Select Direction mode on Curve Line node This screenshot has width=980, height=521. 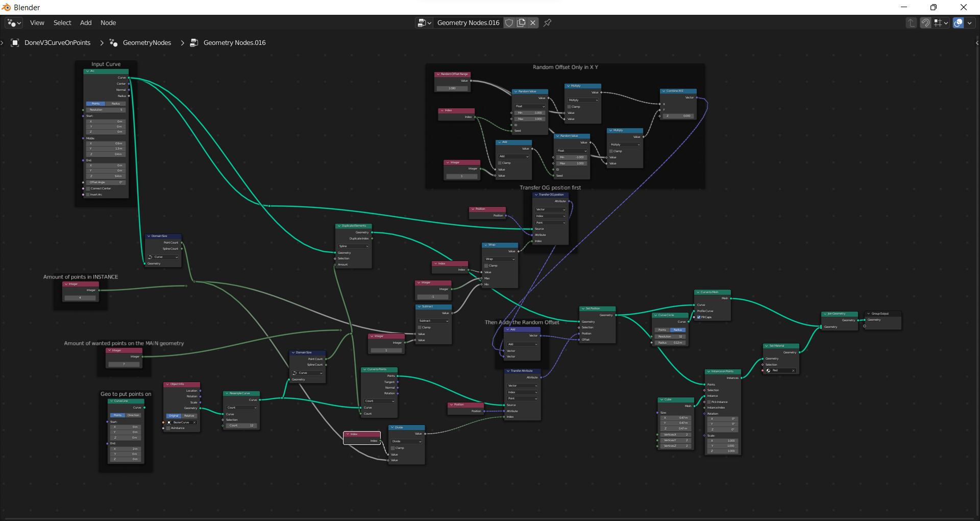tap(133, 415)
